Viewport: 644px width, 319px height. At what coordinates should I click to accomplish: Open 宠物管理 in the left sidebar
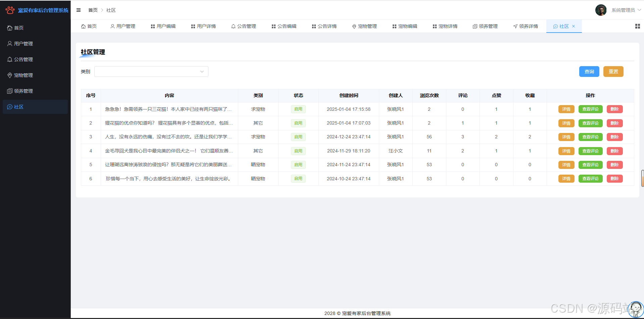(35, 75)
